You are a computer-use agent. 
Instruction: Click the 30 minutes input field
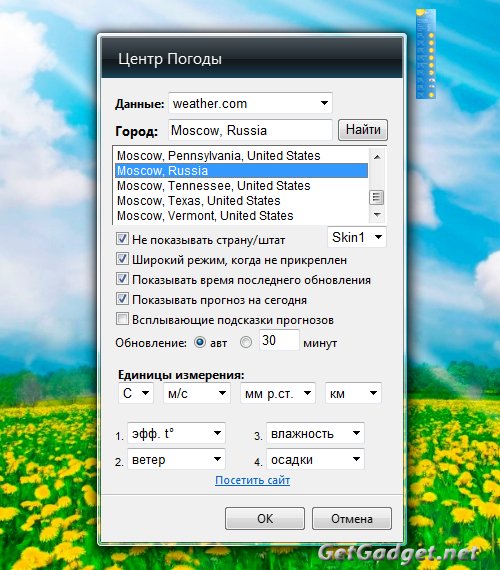click(x=279, y=340)
